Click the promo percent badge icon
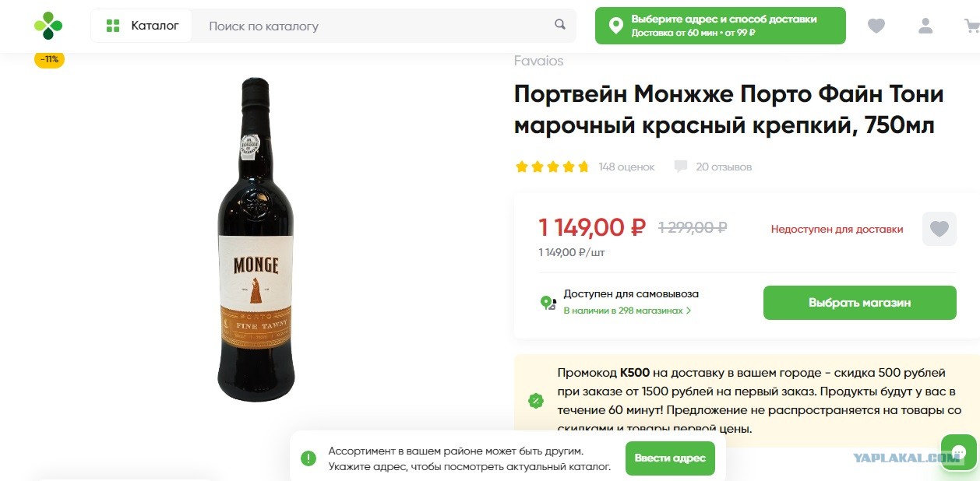The image size is (980, 481). (536, 401)
